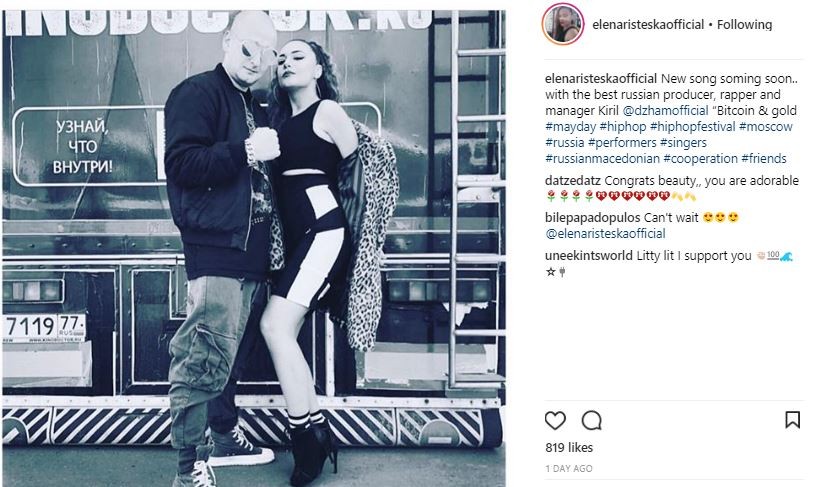Open the comment bubble icon

tap(591, 420)
